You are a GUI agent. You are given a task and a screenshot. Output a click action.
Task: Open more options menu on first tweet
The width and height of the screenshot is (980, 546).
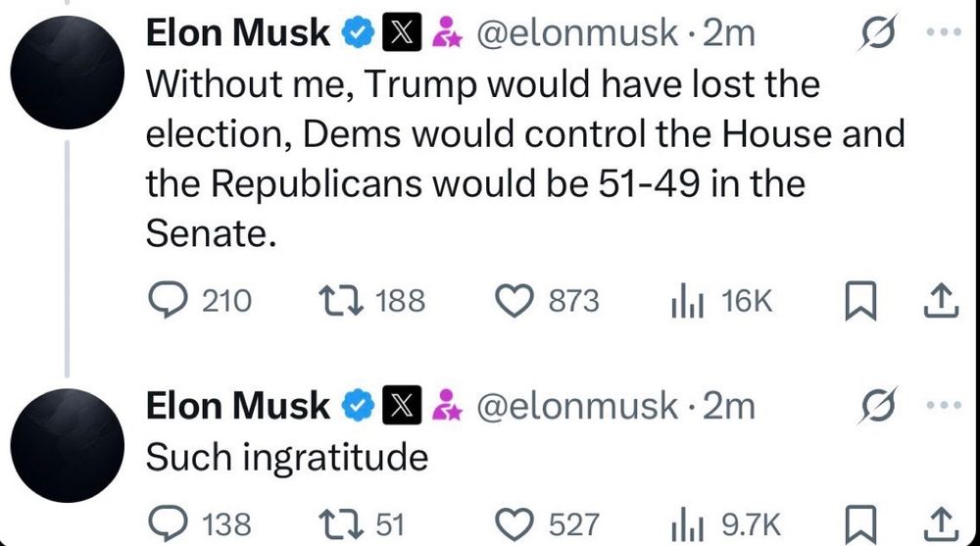pyautogui.click(x=944, y=32)
